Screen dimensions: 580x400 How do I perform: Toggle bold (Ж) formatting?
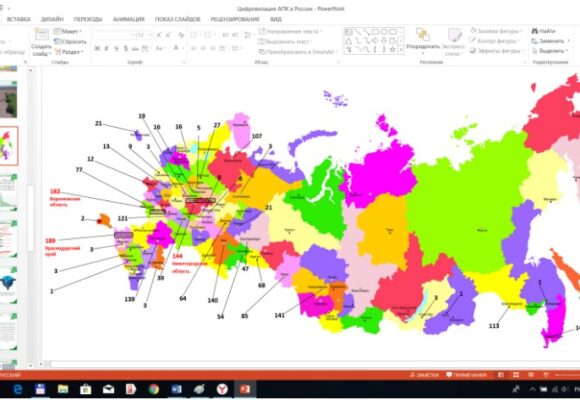coord(97,48)
